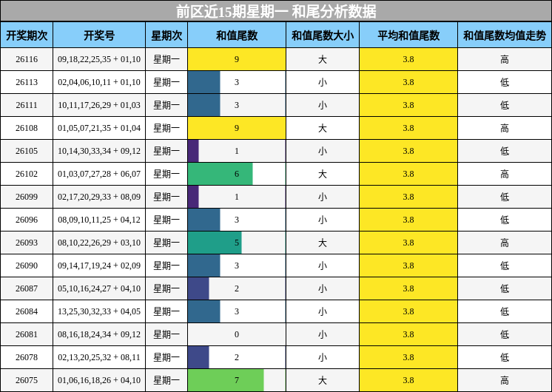This screenshot has height=392, width=552.
Task: Click green tail value 7 in row 26075
Action: pos(237,380)
